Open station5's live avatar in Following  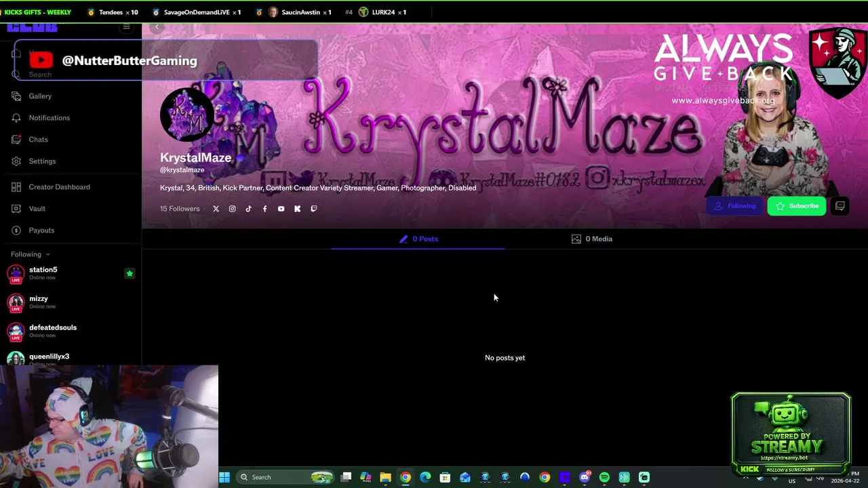[x=16, y=273]
